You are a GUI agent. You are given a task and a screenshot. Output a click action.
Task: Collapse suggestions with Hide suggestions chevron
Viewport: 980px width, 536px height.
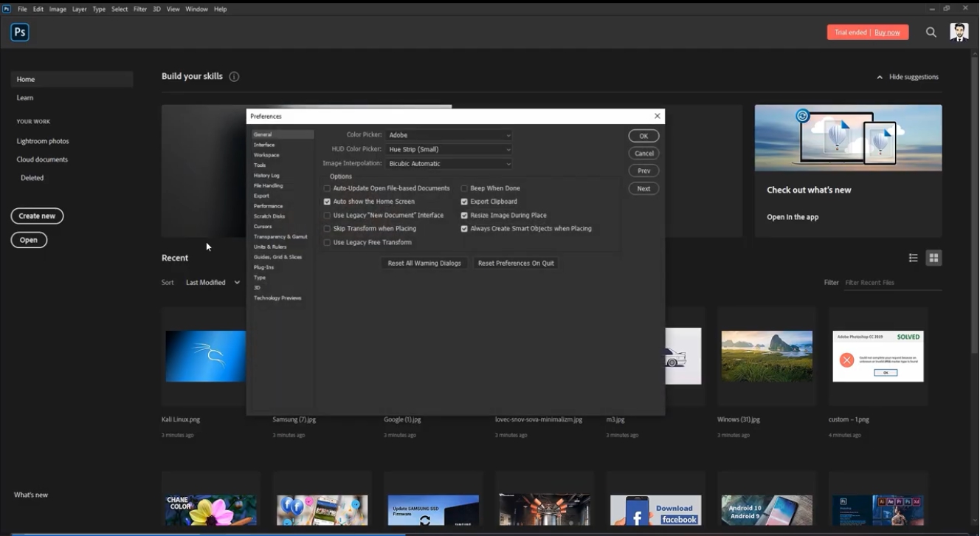880,77
